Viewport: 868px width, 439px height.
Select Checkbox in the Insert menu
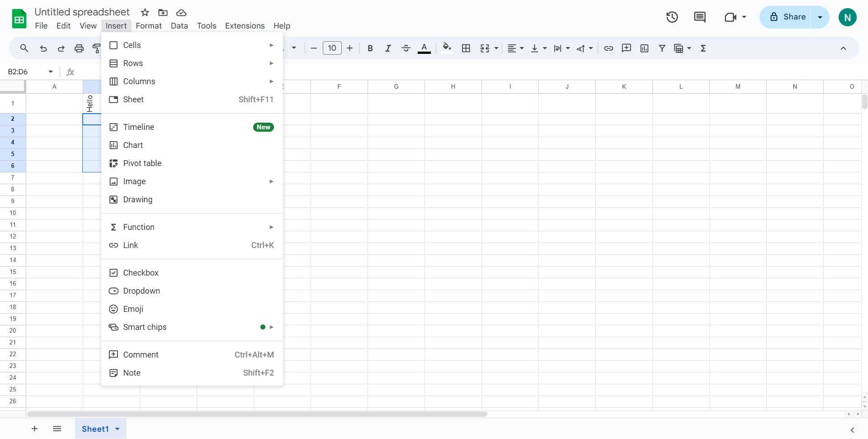(141, 273)
